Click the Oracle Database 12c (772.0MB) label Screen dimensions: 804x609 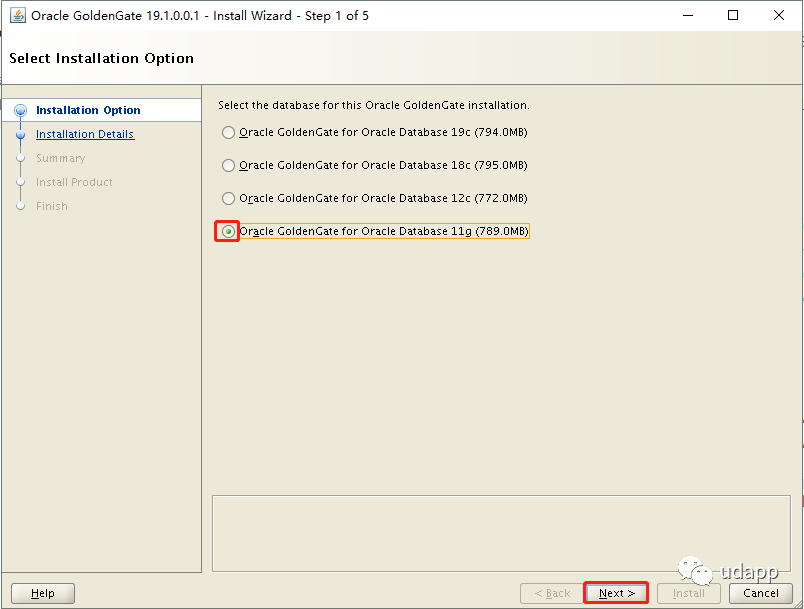click(383, 199)
